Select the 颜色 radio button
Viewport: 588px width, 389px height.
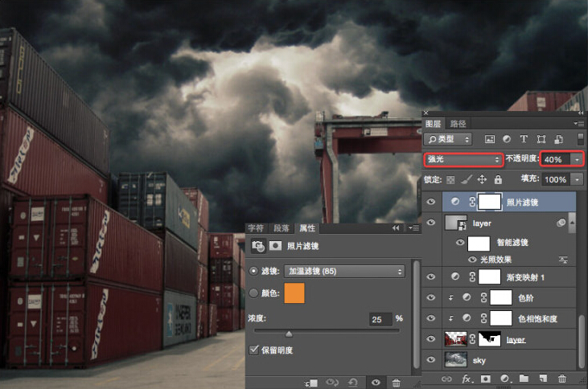253,293
